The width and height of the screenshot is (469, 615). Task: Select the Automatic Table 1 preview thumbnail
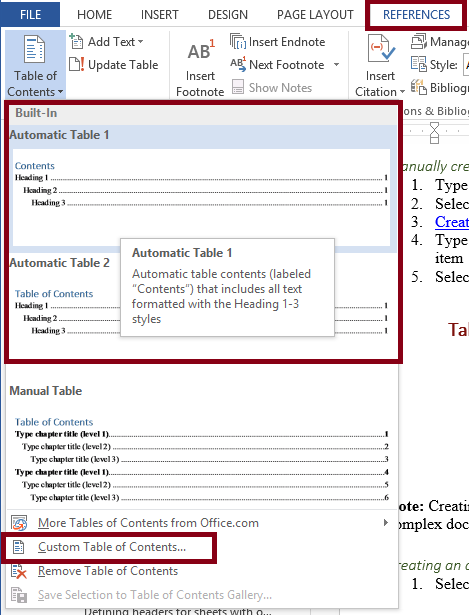[x=201, y=197]
